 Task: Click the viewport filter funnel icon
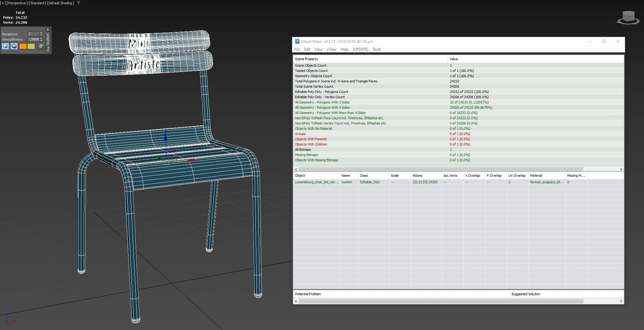(79, 3)
